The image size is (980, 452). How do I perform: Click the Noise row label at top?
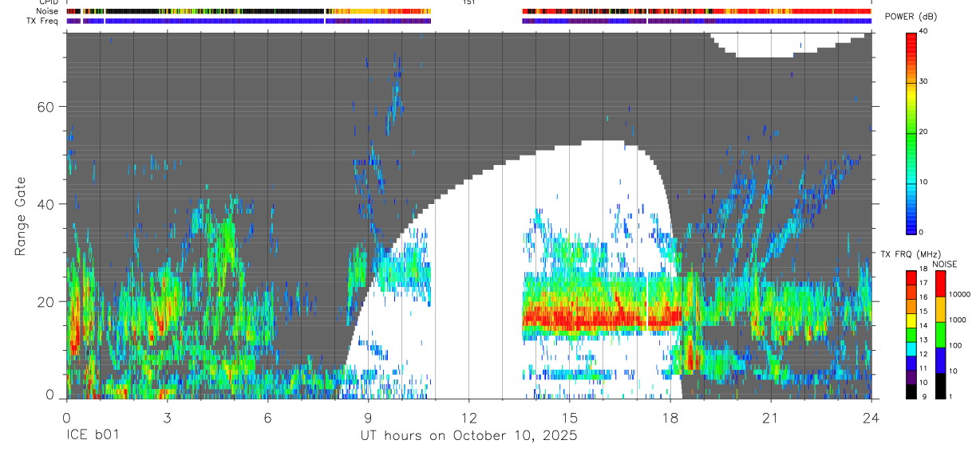tap(48, 11)
